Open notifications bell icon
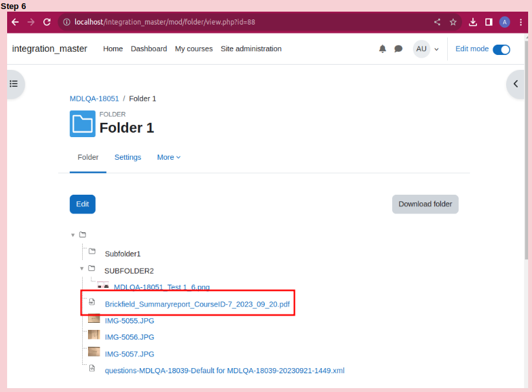The height and width of the screenshot is (392, 532). click(382, 49)
